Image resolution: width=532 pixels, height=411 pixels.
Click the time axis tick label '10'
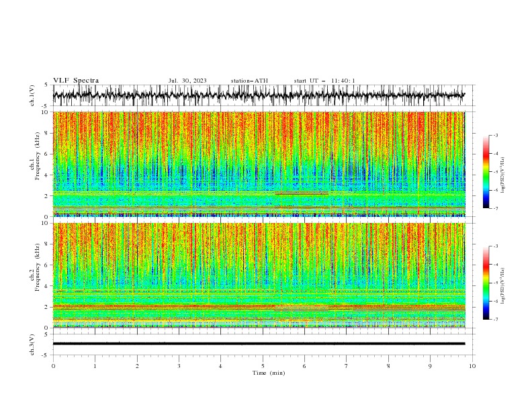[x=472, y=366]
